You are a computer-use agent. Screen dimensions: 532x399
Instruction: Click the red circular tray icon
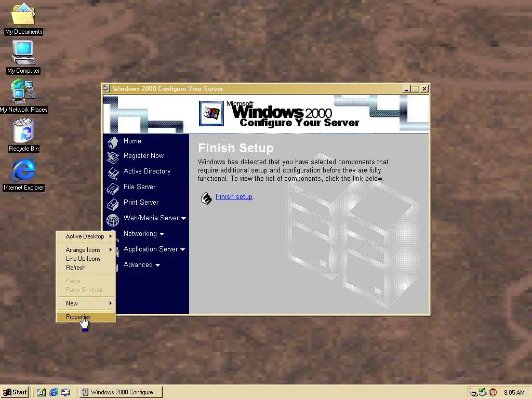click(493, 393)
